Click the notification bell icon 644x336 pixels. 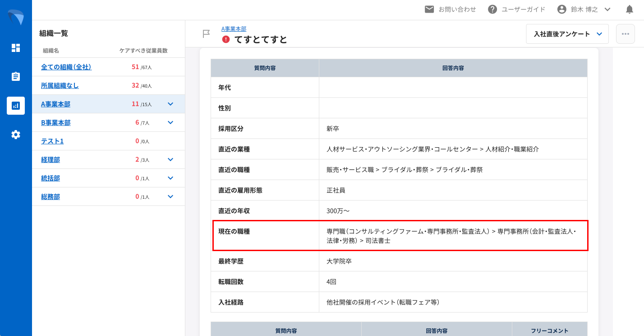(630, 9)
